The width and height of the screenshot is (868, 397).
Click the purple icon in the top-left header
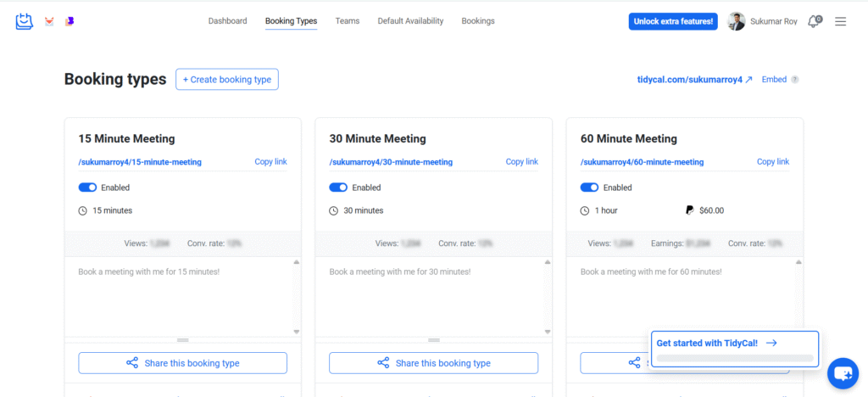coord(70,21)
